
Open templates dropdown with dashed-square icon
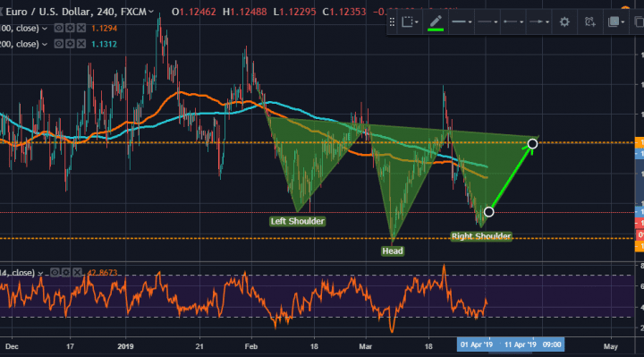tap(410, 21)
